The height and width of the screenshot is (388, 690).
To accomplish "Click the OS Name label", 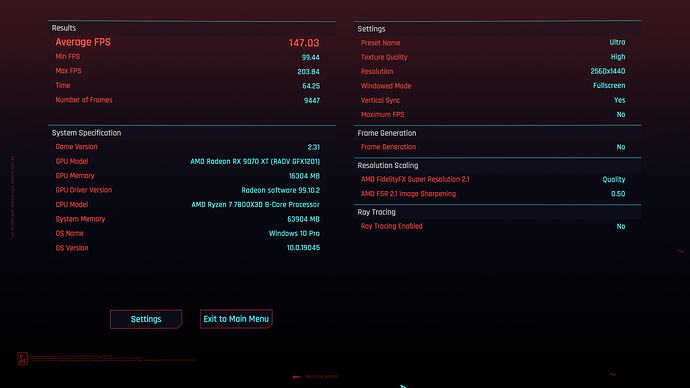I will click(x=70, y=233).
